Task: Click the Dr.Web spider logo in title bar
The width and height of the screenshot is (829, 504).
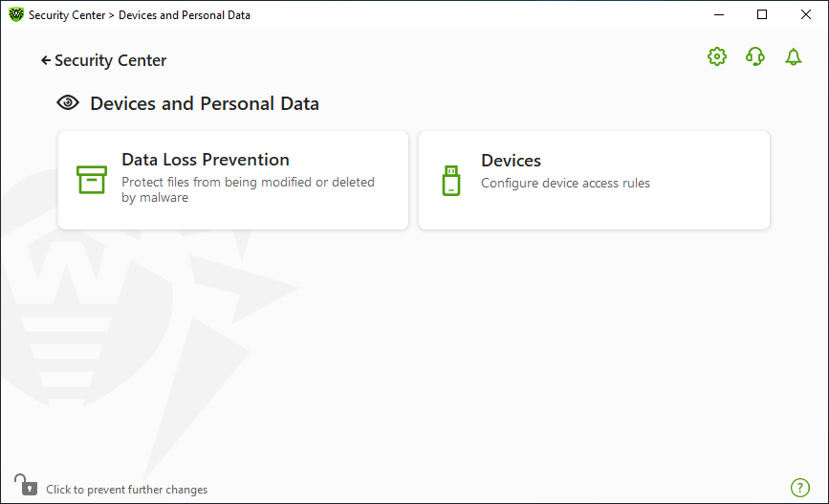Action: coord(16,14)
